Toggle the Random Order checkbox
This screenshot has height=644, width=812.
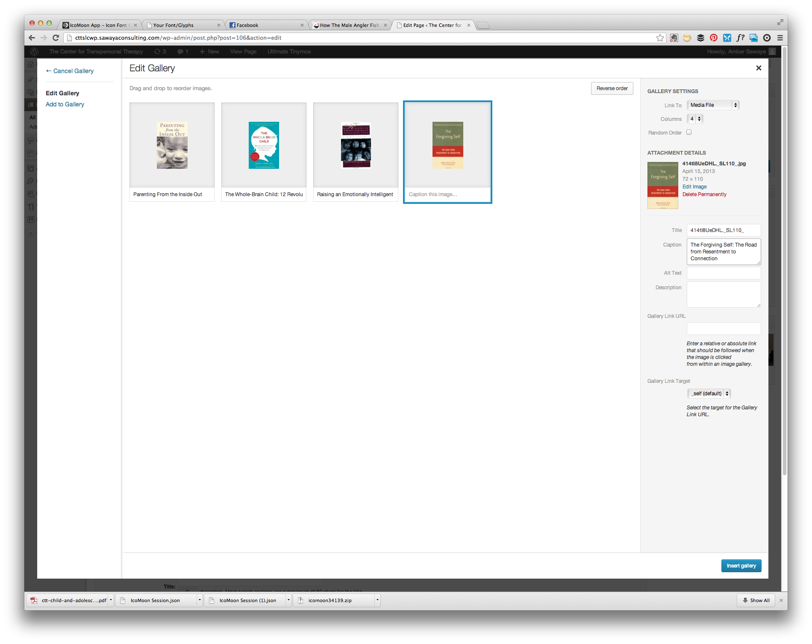coord(689,132)
